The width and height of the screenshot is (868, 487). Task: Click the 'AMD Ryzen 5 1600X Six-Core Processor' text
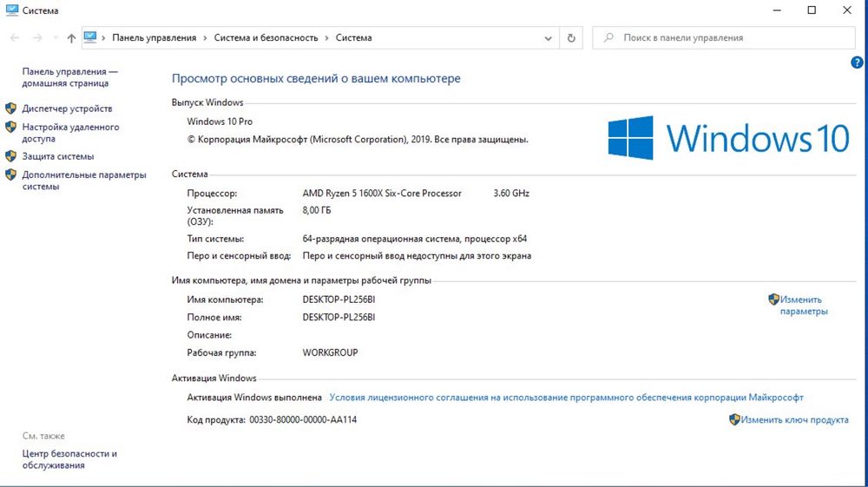382,193
